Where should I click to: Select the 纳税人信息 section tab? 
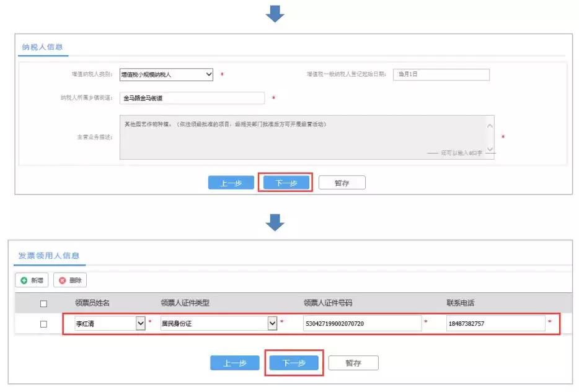42,47
